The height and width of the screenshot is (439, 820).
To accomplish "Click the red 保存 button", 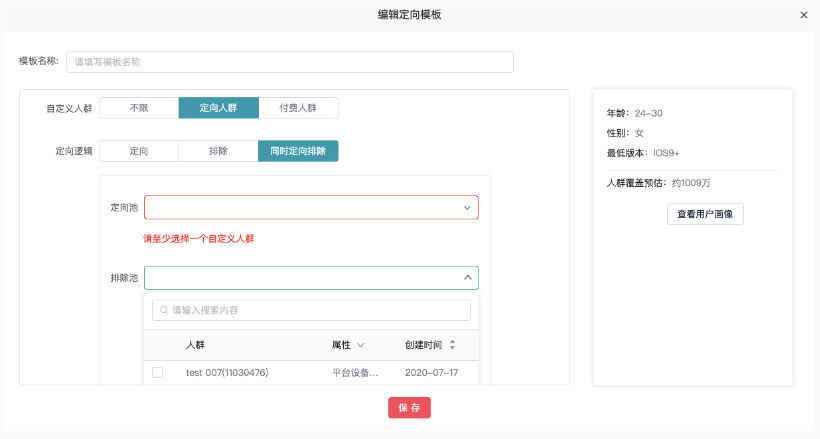I will pos(409,408).
